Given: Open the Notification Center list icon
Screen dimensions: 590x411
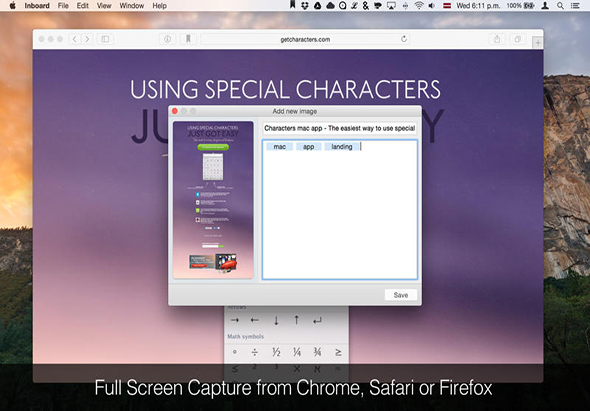Looking at the screenshot, I should [x=575, y=6].
